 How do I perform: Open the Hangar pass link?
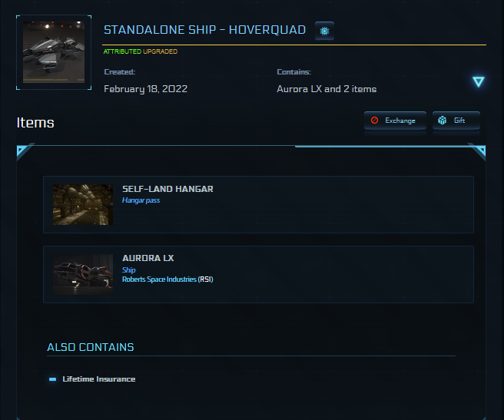coord(141,200)
